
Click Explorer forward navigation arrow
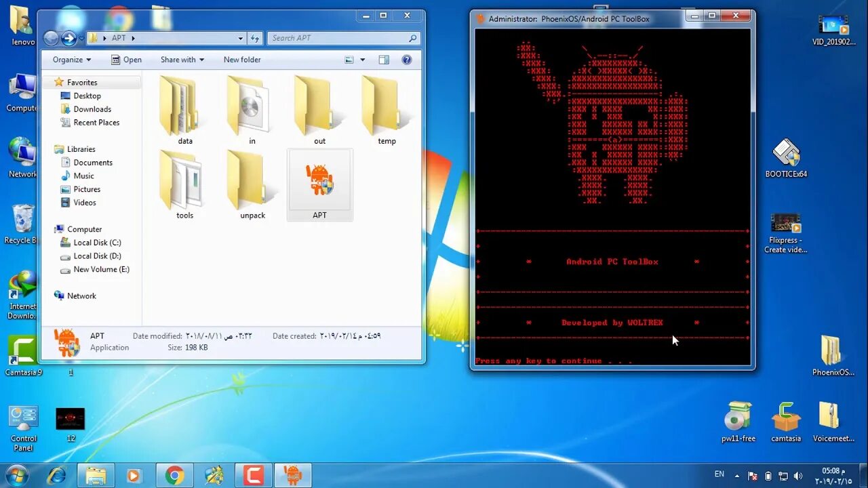click(x=68, y=38)
